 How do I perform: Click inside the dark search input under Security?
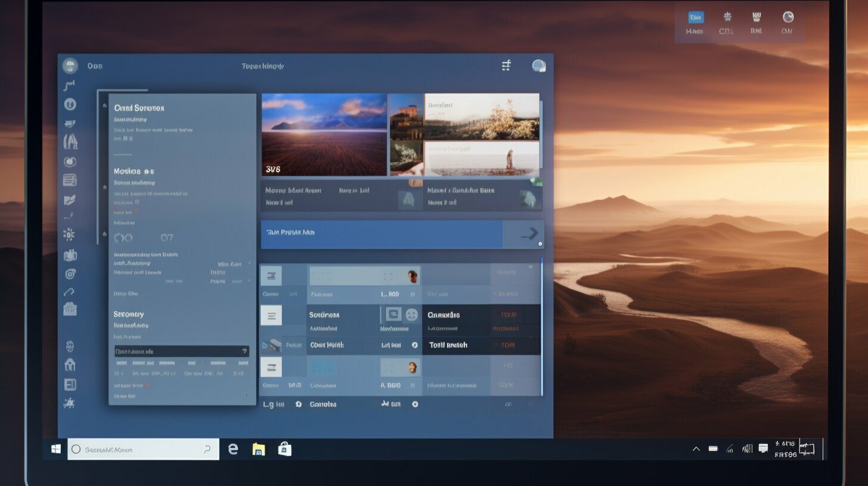(179, 351)
